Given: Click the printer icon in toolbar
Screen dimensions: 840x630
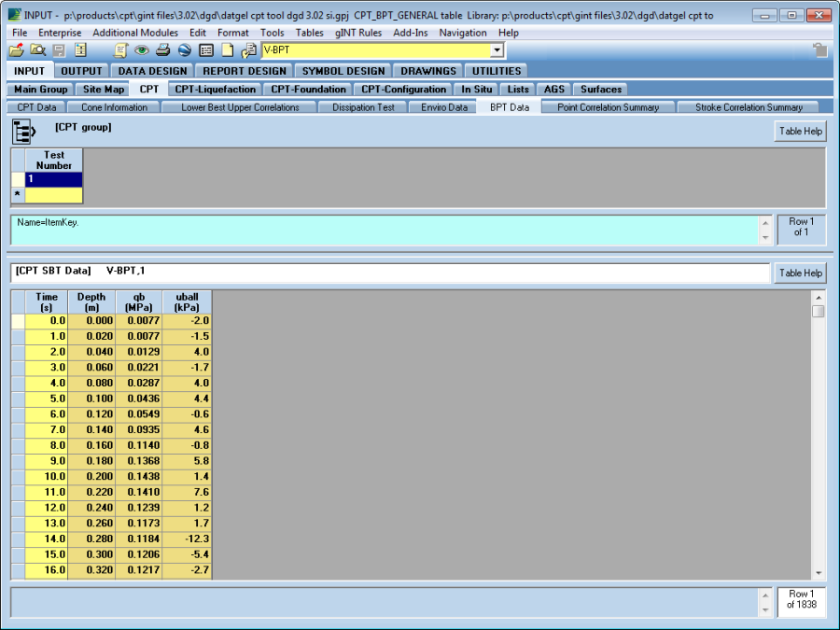Looking at the screenshot, I should (x=162, y=50).
